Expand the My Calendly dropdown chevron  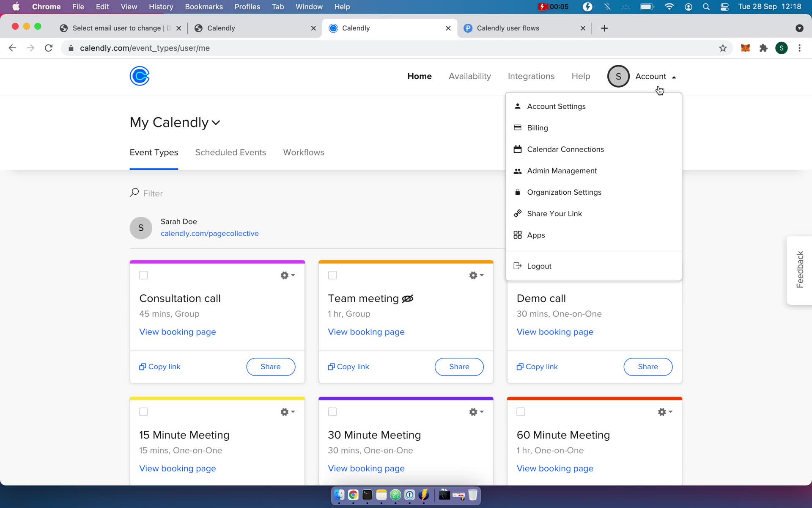pos(216,123)
